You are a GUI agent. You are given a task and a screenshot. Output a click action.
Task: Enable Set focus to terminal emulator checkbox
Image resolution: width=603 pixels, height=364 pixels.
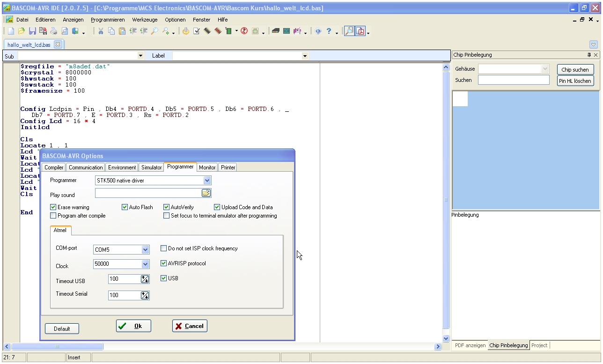(x=166, y=216)
